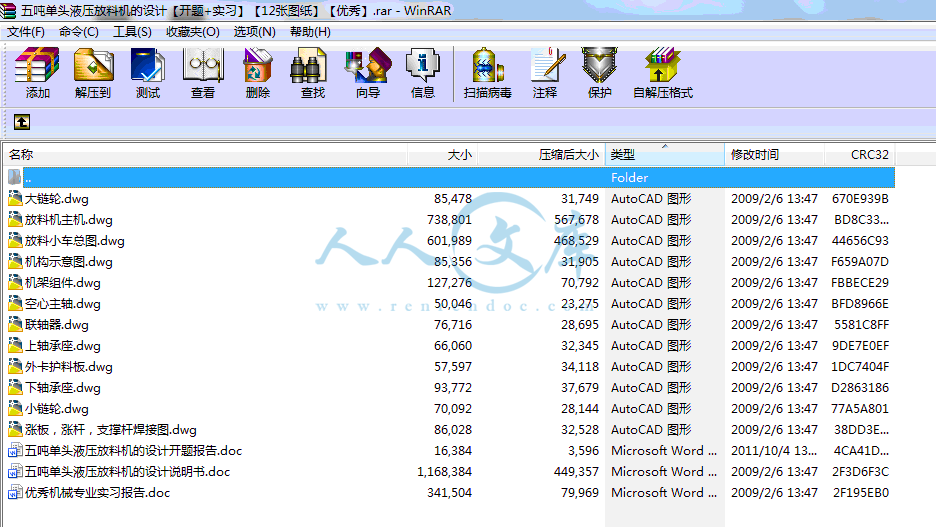Sort by Type (类型) column header

point(664,155)
